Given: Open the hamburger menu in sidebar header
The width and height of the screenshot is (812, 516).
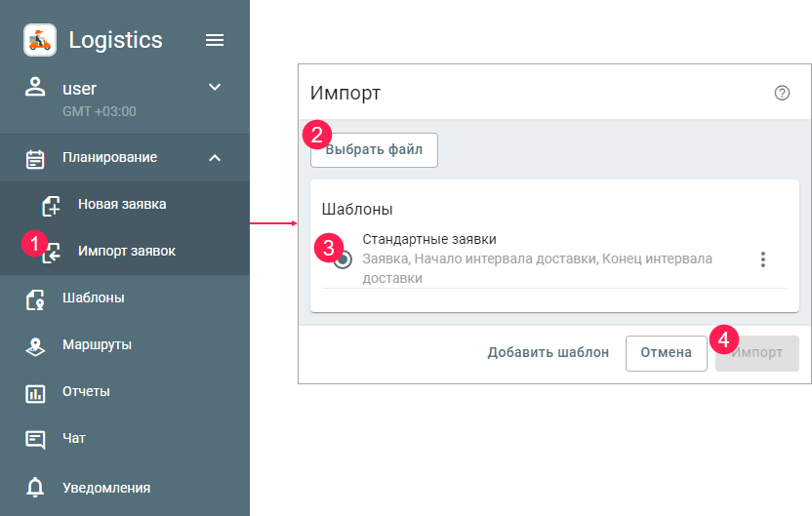Looking at the screenshot, I should [x=215, y=40].
